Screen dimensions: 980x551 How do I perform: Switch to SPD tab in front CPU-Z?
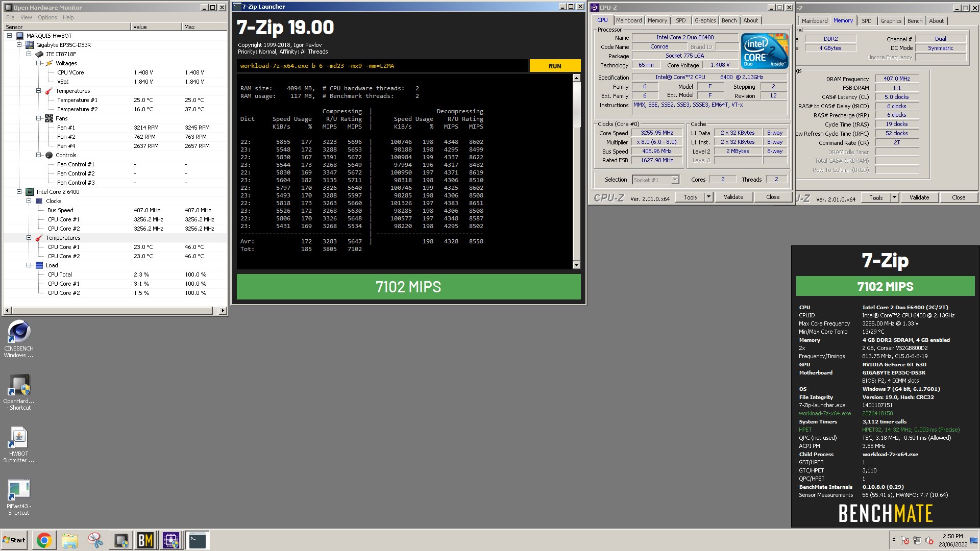click(680, 20)
